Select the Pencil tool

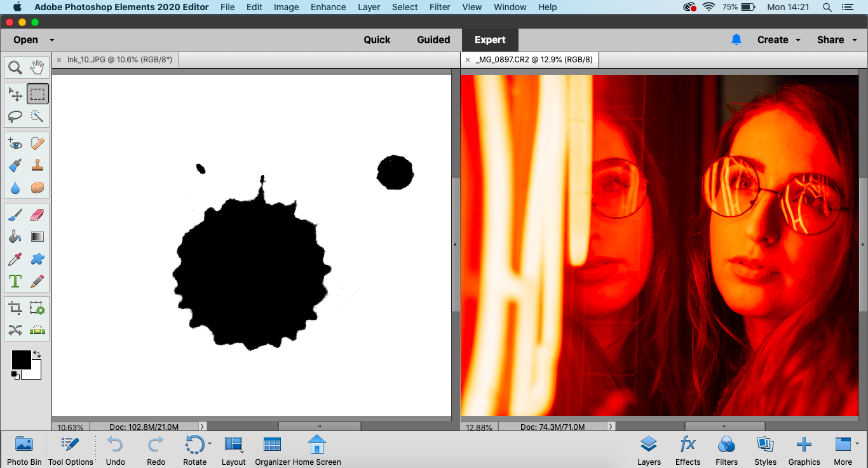click(37, 281)
